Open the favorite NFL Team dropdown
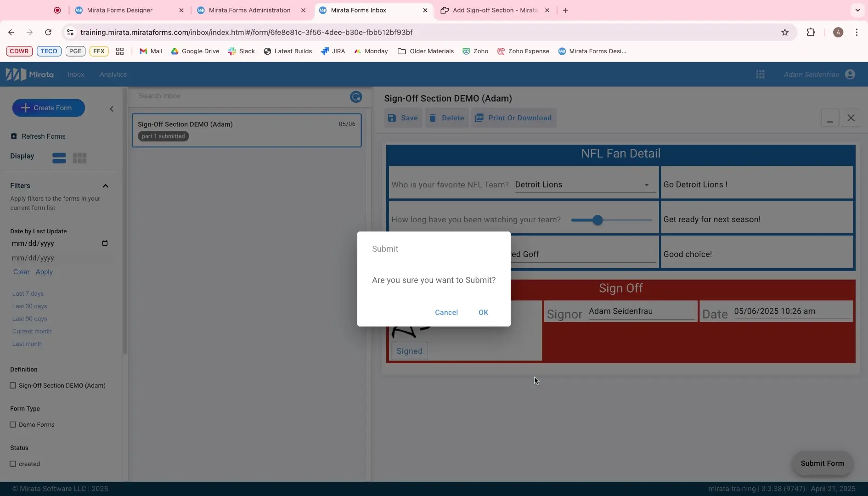The width and height of the screenshot is (868, 496). pyautogui.click(x=647, y=185)
